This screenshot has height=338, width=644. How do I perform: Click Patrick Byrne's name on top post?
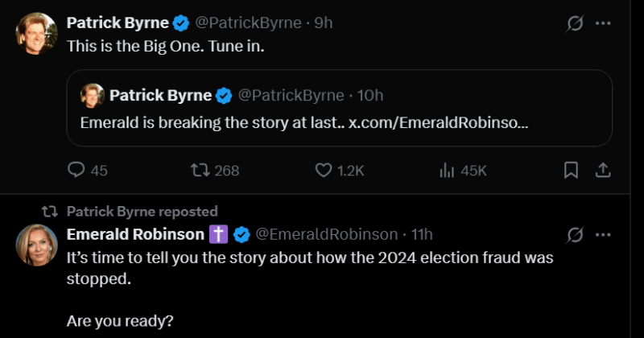tap(118, 23)
